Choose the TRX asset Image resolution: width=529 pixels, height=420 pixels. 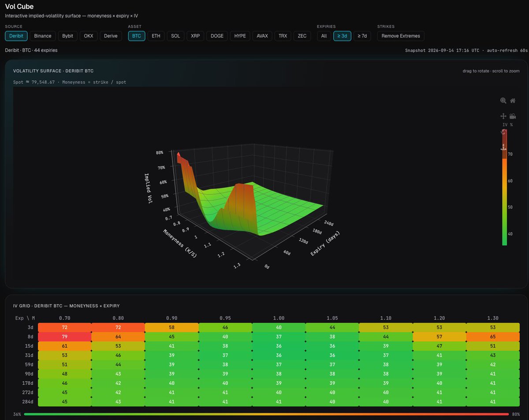tap(283, 36)
